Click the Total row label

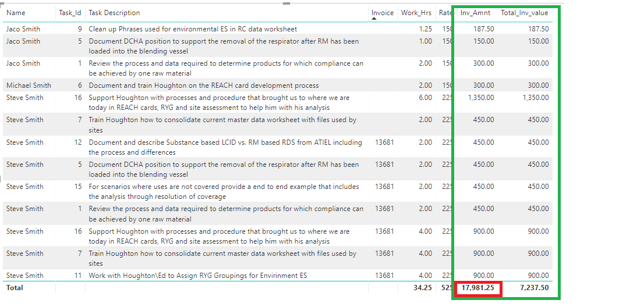point(15,288)
